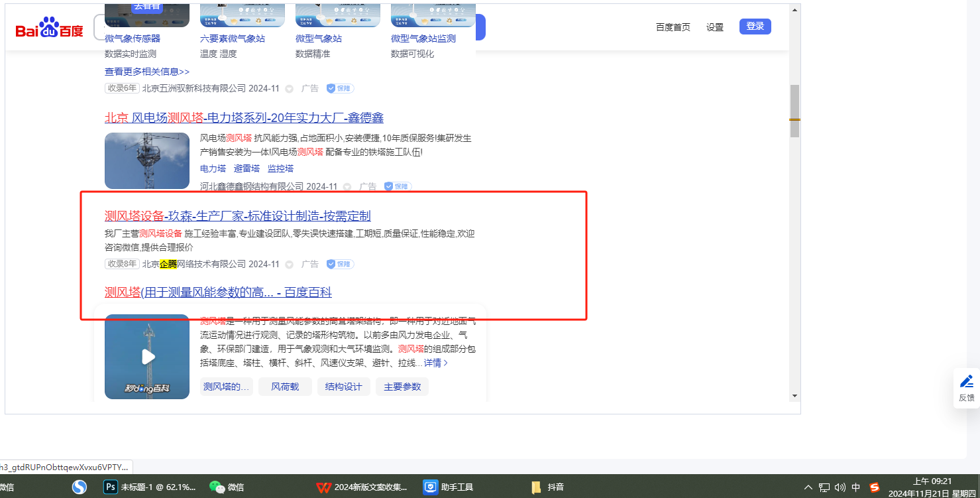Click the 北京企腾网络技术有限公司 source name
The height and width of the screenshot is (498, 980).
(x=193, y=264)
